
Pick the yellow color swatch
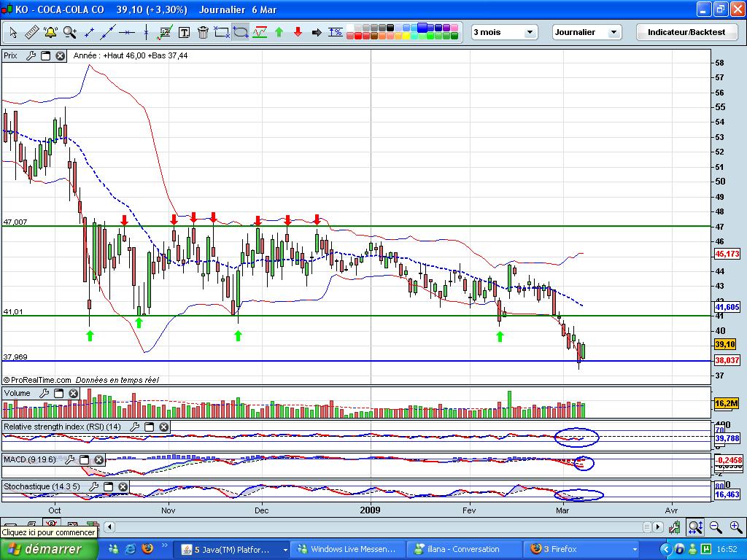(x=406, y=36)
